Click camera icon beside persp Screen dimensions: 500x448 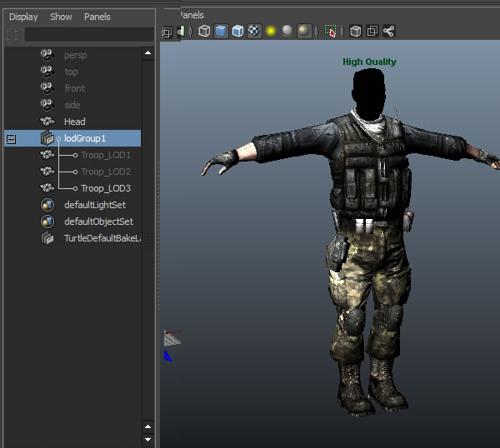click(x=47, y=55)
